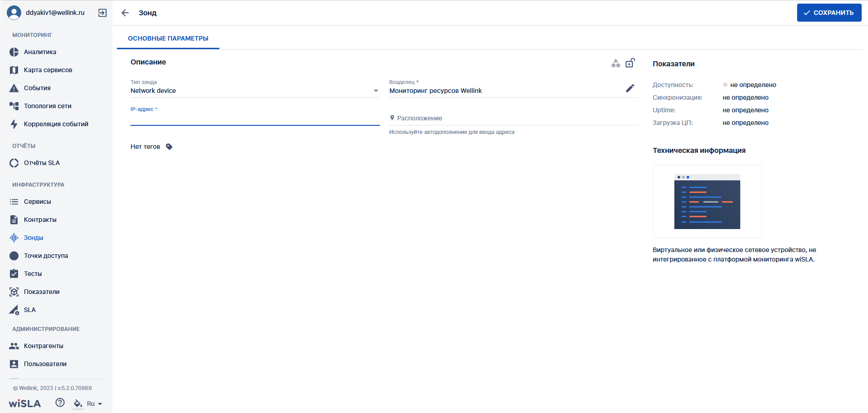Click the Analytics pie chart icon
Viewport: 868px width, 413px height.
coord(14,52)
